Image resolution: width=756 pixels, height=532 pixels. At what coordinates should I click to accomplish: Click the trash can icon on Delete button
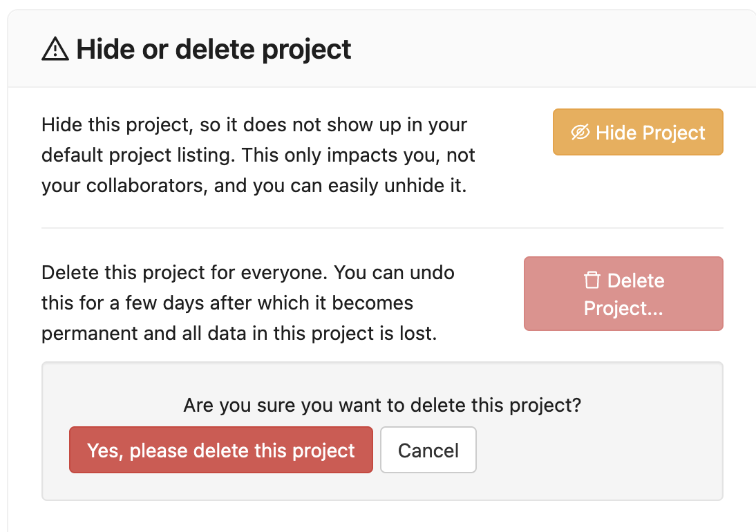592,281
